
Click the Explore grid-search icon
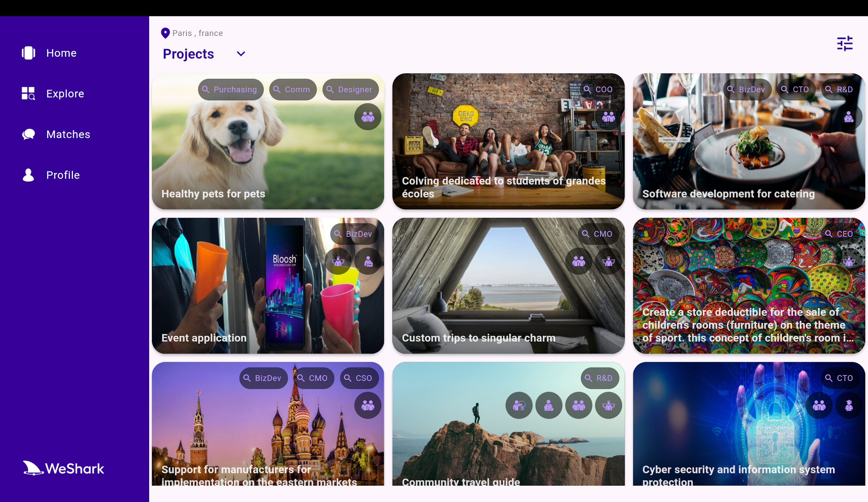click(28, 94)
